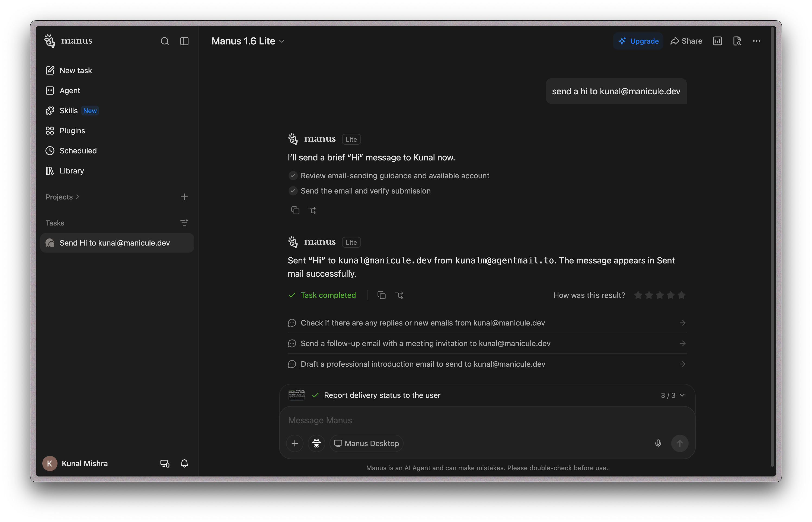The image size is (812, 522).
Task: Click the Tasks section heading
Action: (x=55, y=223)
